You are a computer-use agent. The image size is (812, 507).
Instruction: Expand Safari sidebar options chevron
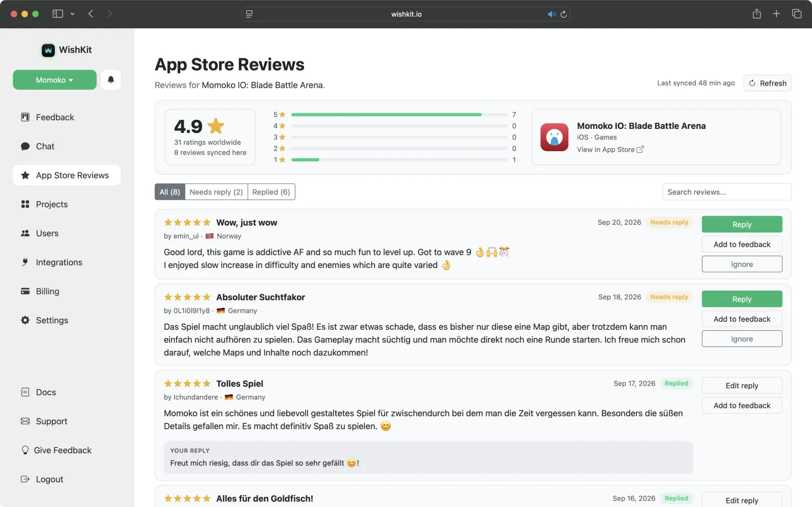[72, 14]
